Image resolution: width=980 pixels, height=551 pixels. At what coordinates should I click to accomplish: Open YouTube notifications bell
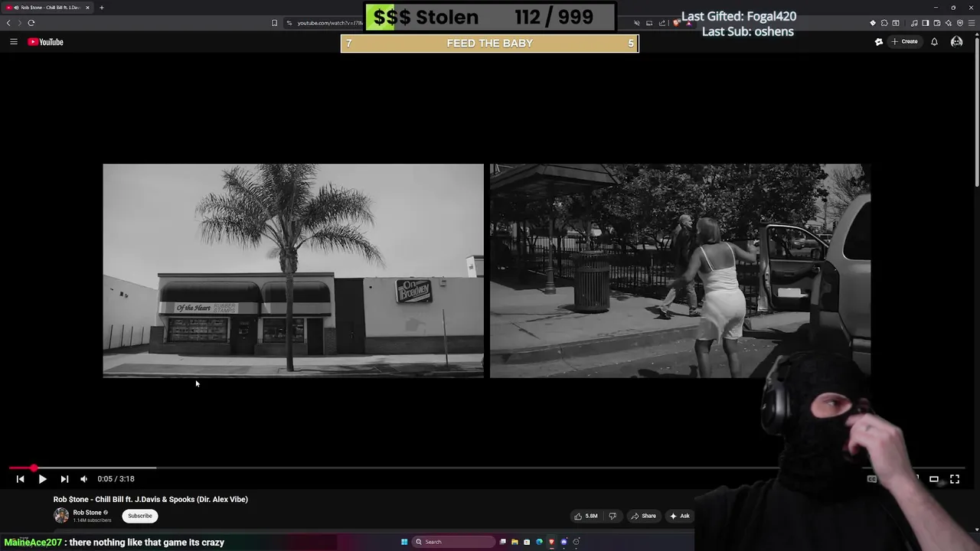[x=934, y=42]
